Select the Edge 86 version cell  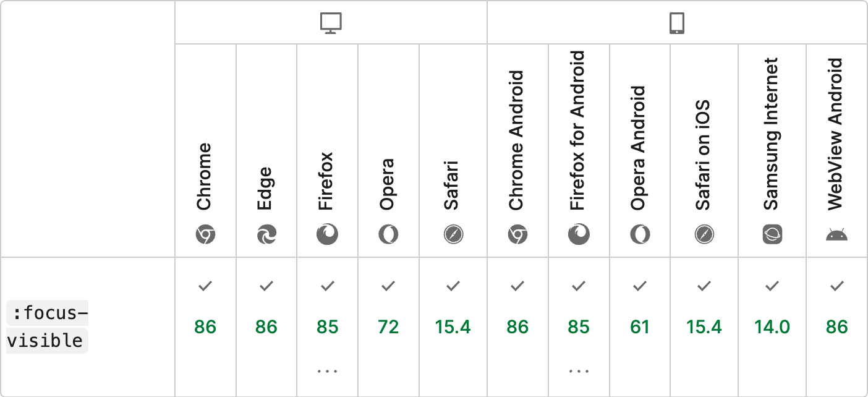[x=266, y=327]
